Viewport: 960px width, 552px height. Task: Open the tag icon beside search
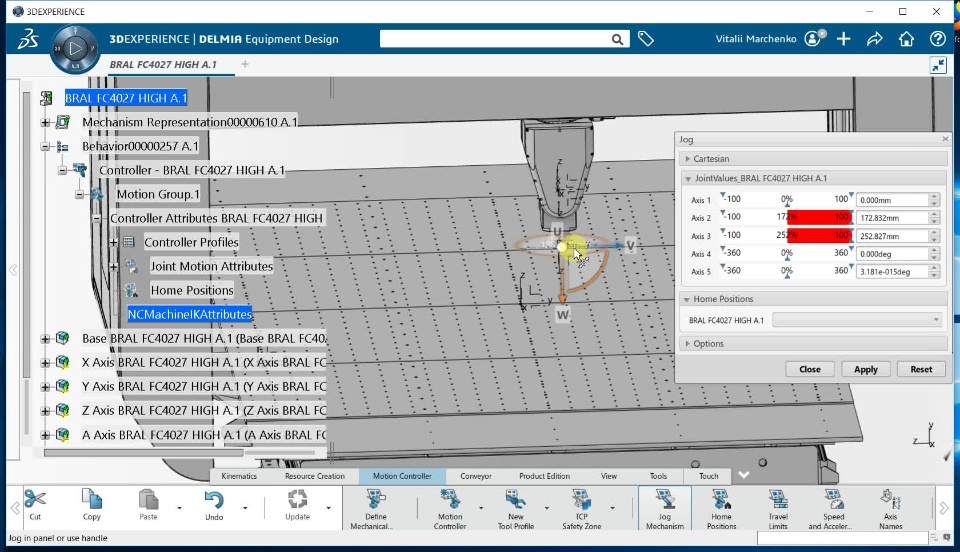click(x=645, y=39)
